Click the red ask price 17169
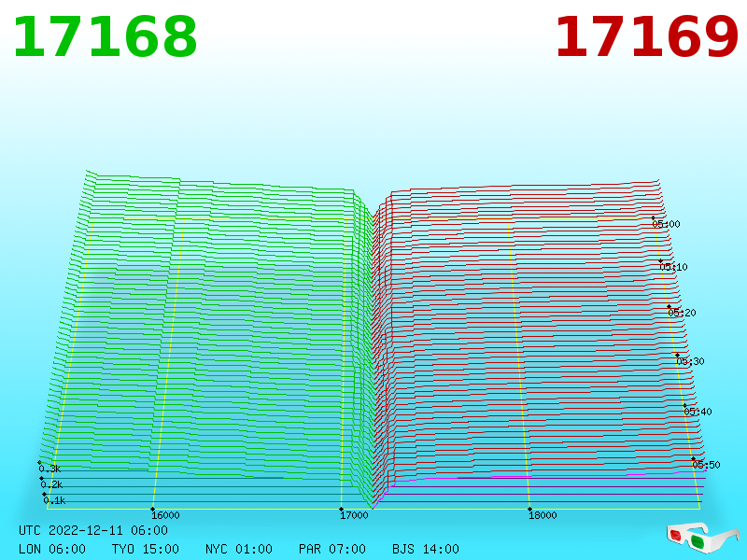747x560 pixels. pyautogui.click(x=646, y=37)
